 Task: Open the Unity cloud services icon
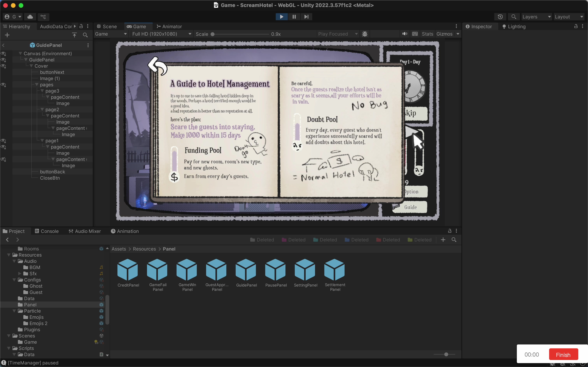[x=30, y=17]
